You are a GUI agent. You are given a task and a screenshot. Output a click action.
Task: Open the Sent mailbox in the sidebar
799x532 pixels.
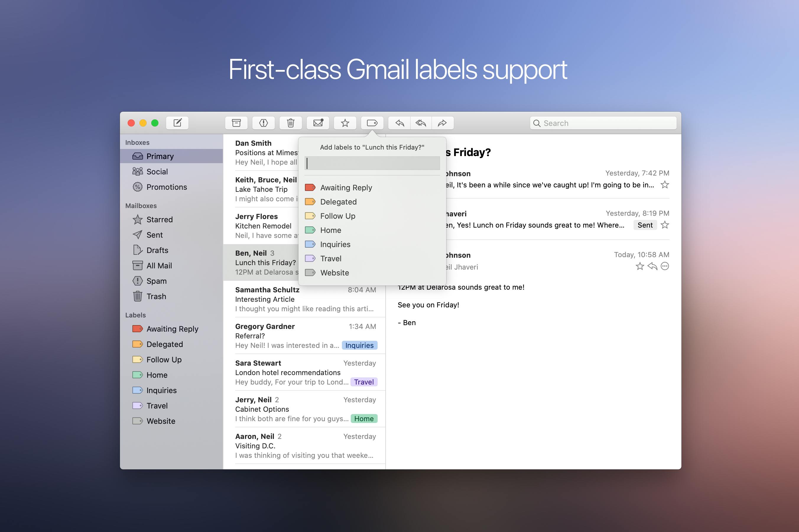(172, 235)
